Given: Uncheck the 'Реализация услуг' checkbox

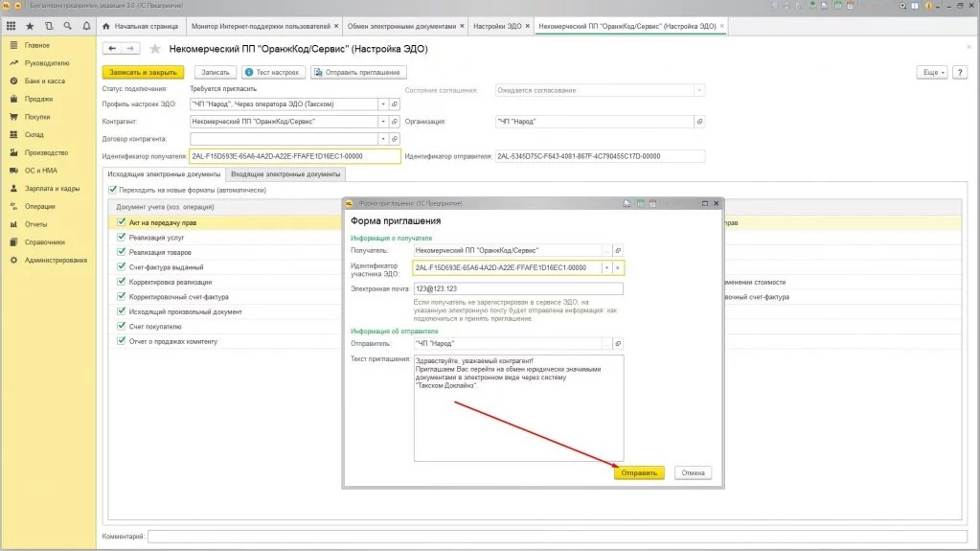Looking at the screenshot, I should pos(122,236).
